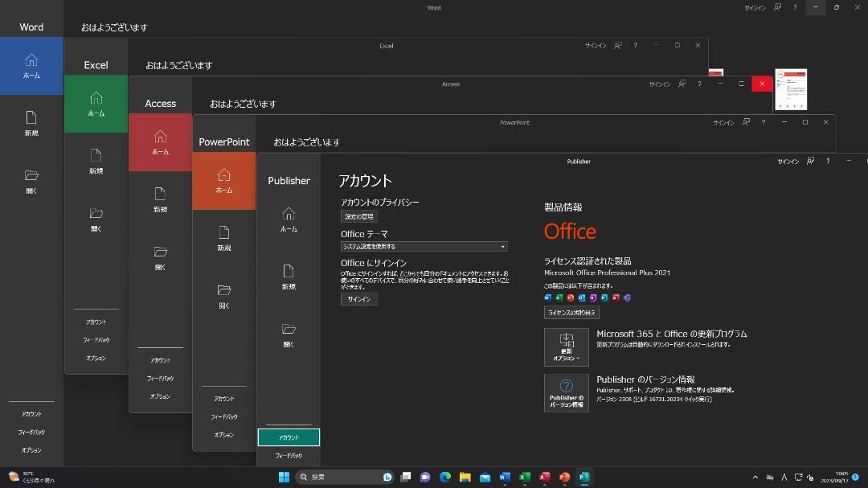
Task: Open the Windows Start menu
Action: 284,477
